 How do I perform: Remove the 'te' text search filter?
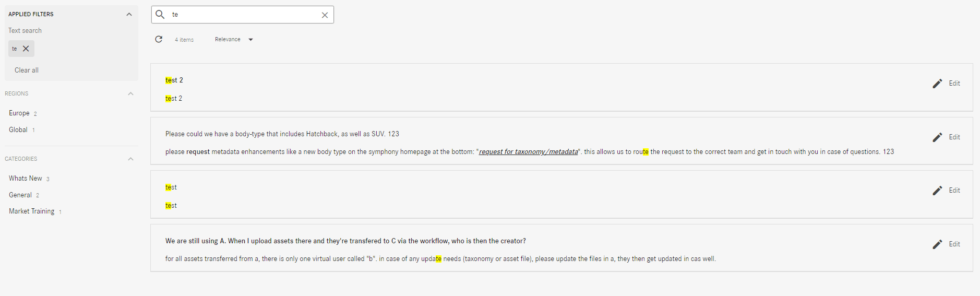tap(26, 49)
